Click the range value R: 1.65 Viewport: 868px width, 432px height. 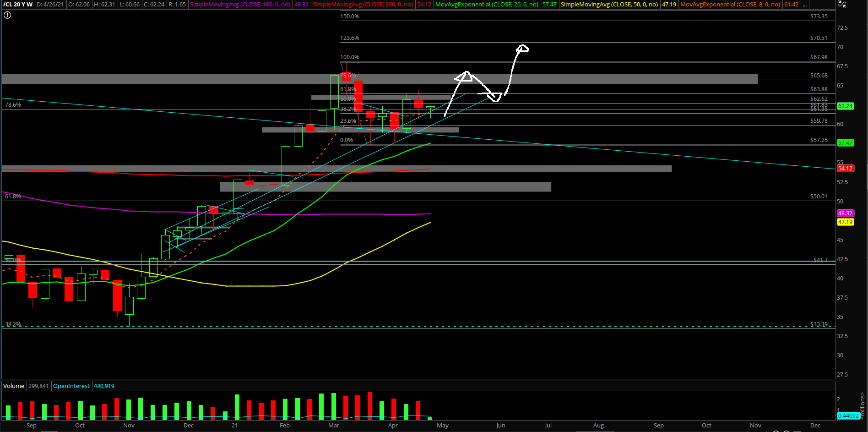[x=177, y=4]
